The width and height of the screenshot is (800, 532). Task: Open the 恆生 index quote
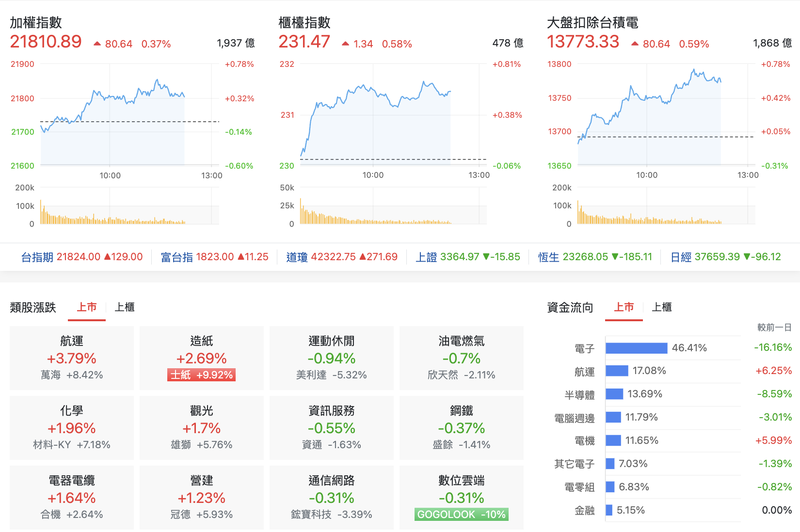tap(595, 257)
